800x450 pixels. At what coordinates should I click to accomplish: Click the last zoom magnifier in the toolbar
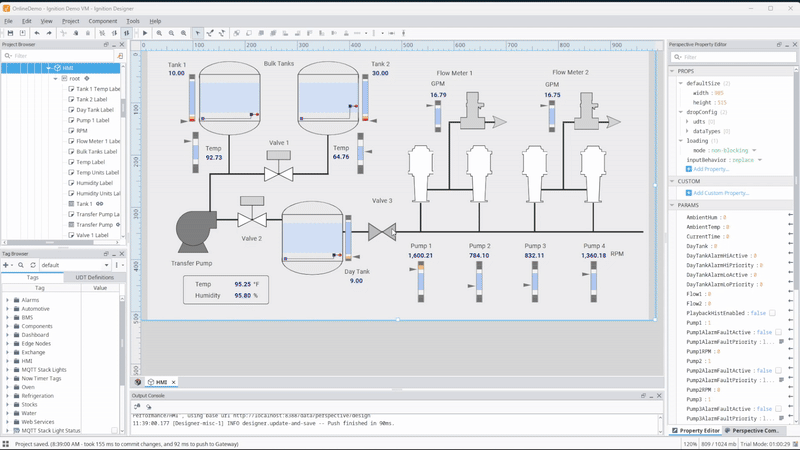[x=184, y=33]
